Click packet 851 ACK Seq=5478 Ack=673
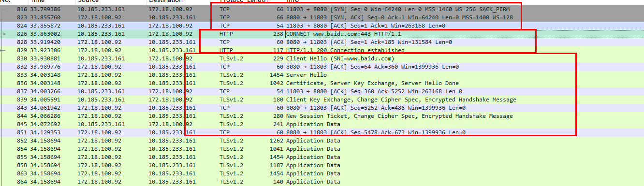Image resolution: width=644 pixels, height=186 pixels. click(322, 132)
